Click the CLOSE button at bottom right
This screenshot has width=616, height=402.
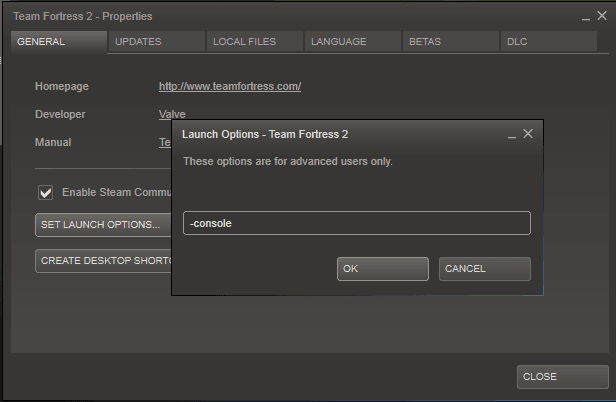(x=563, y=377)
